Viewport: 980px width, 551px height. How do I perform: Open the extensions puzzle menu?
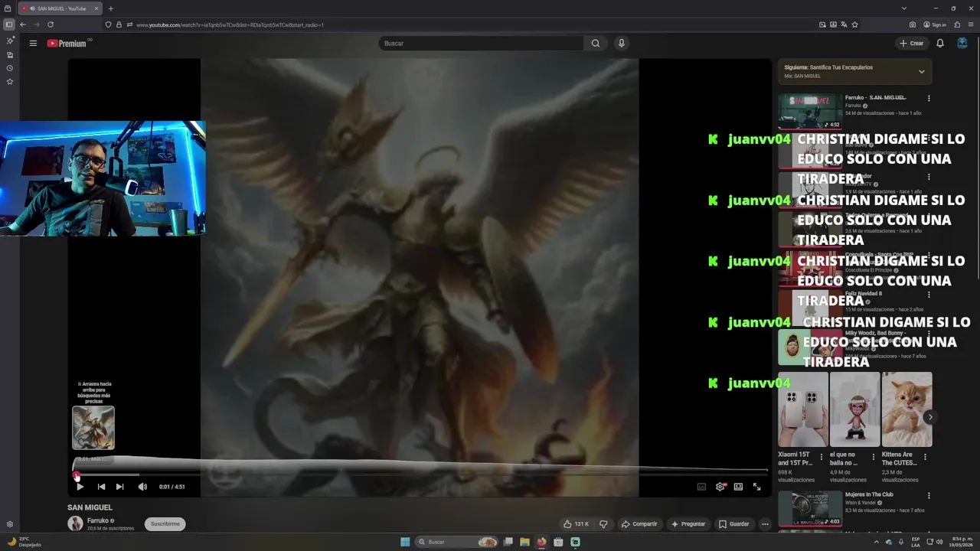(x=957, y=24)
